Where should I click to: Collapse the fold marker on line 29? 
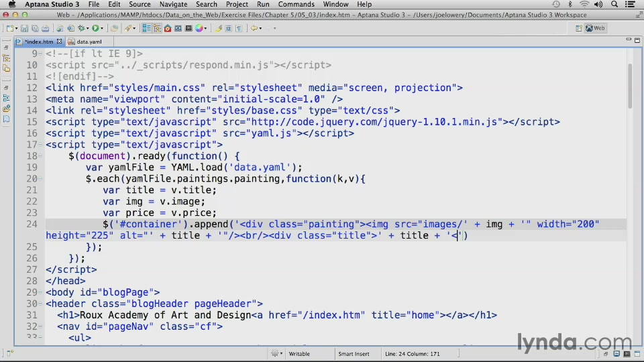40,292
